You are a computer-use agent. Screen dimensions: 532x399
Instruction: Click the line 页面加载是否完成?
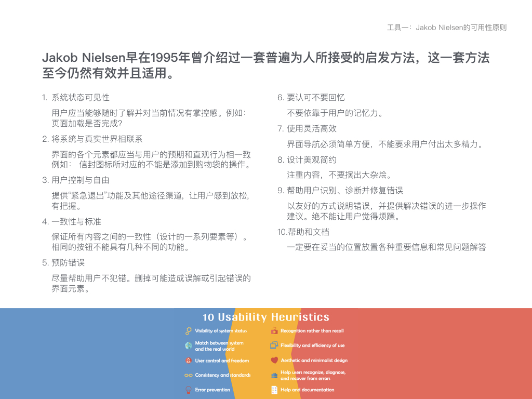pyautogui.click(x=87, y=124)
